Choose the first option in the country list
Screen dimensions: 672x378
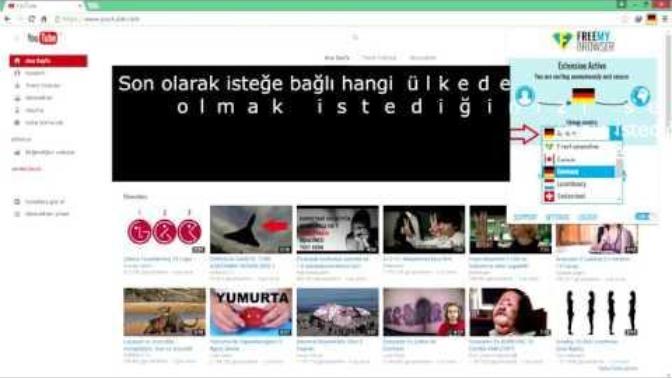(580, 147)
